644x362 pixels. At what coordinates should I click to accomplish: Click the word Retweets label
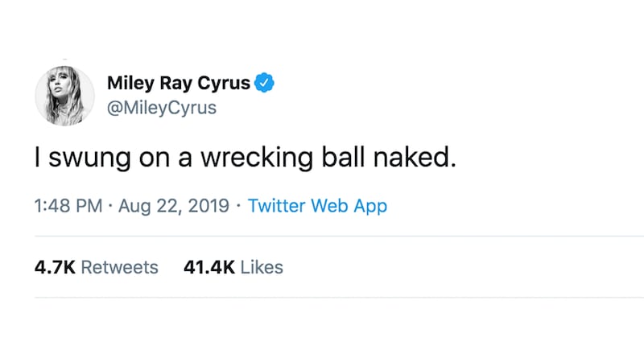click(x=120, y=267)
